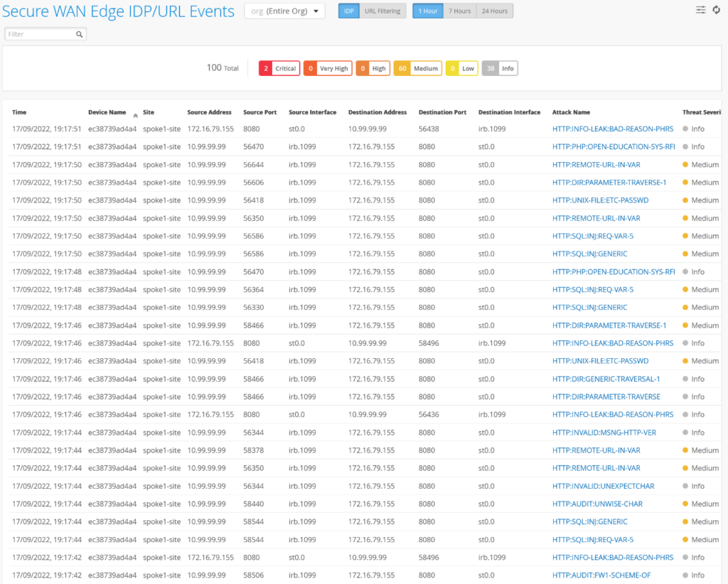Viewport: 728px width, 584px height.
Task: Click source port 58440 cell
Action: point(254,504)
